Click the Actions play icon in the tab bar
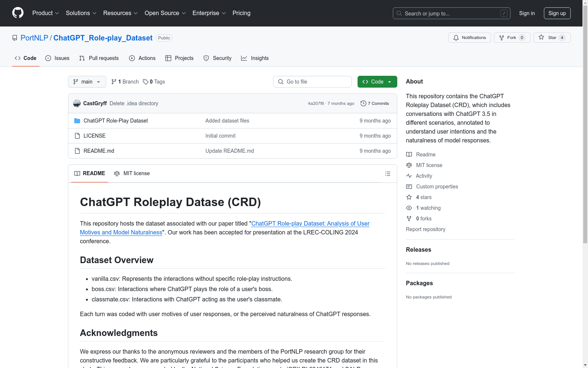The height and width of the screenshot is (368, 588). (132, 58)
